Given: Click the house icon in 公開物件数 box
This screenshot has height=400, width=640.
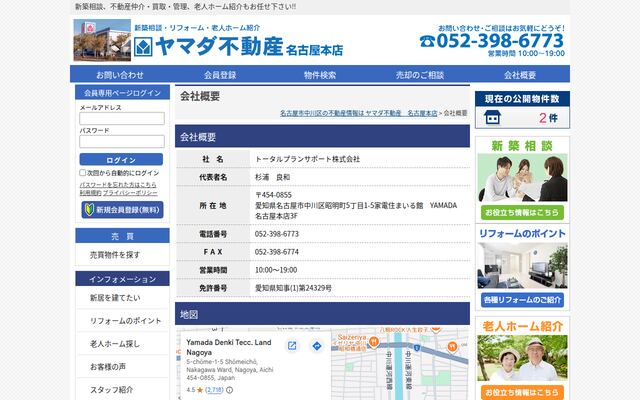Looking at the screenshot, I should click(x=492, y=118).
